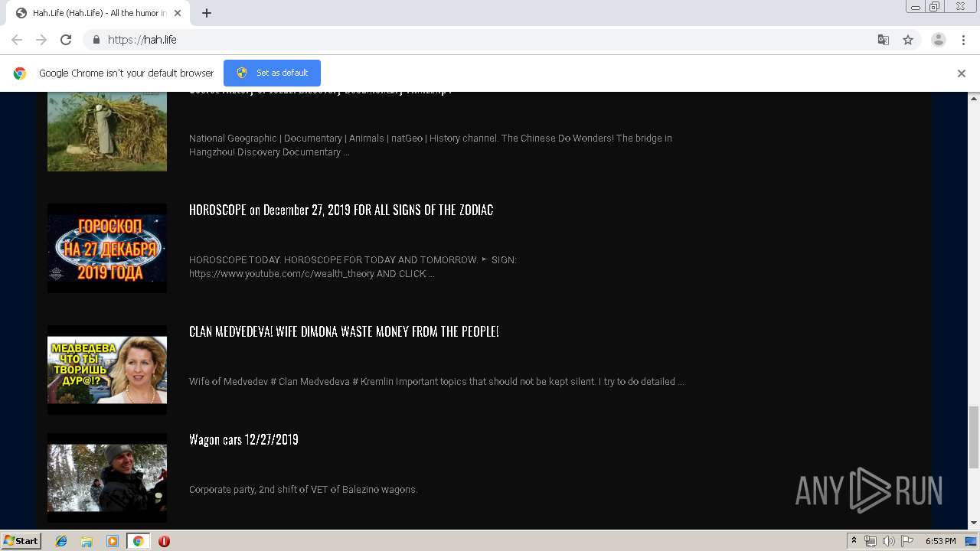Click the page scrollbar down arrow
This screenshot has height=551, width=980.
click(974, 523)
